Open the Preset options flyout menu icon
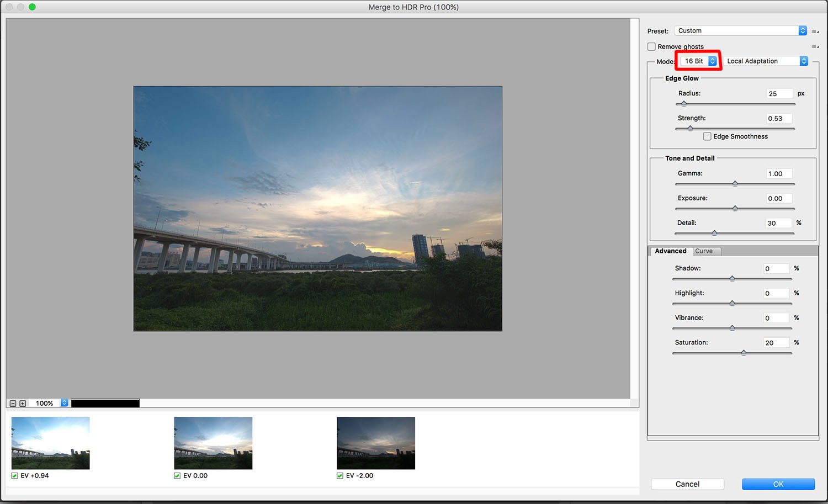828x504 pixels. coord(815,31)
